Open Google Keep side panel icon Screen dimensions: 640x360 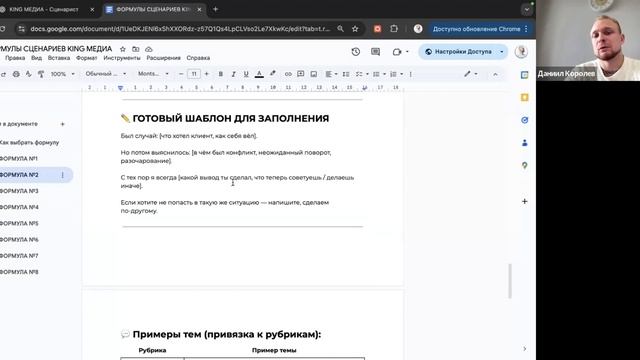click(524, 97)
